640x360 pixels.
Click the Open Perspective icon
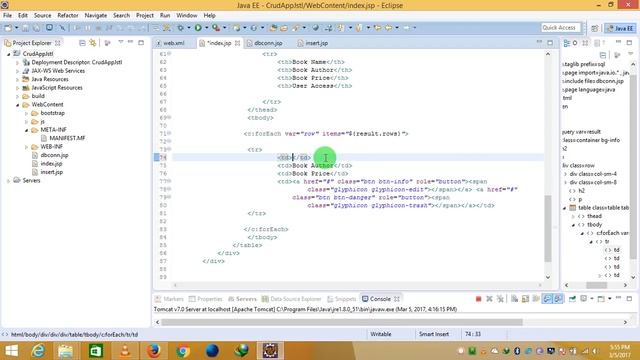(x=594, y=28)
